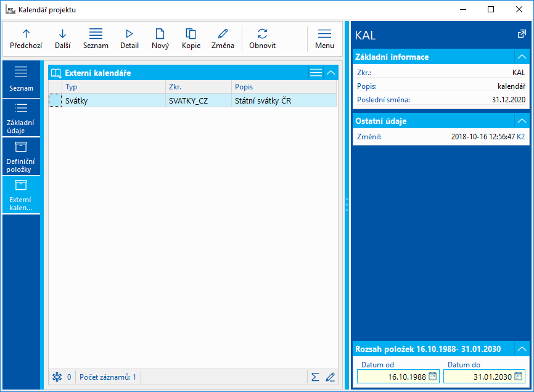
Task: Click the book icon beside Externí kalendáře
Action: click(x=56, y=73)
